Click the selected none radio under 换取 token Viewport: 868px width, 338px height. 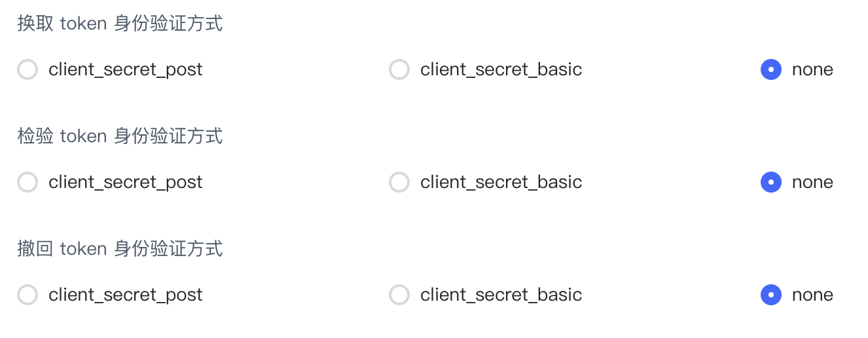point(771,69)
